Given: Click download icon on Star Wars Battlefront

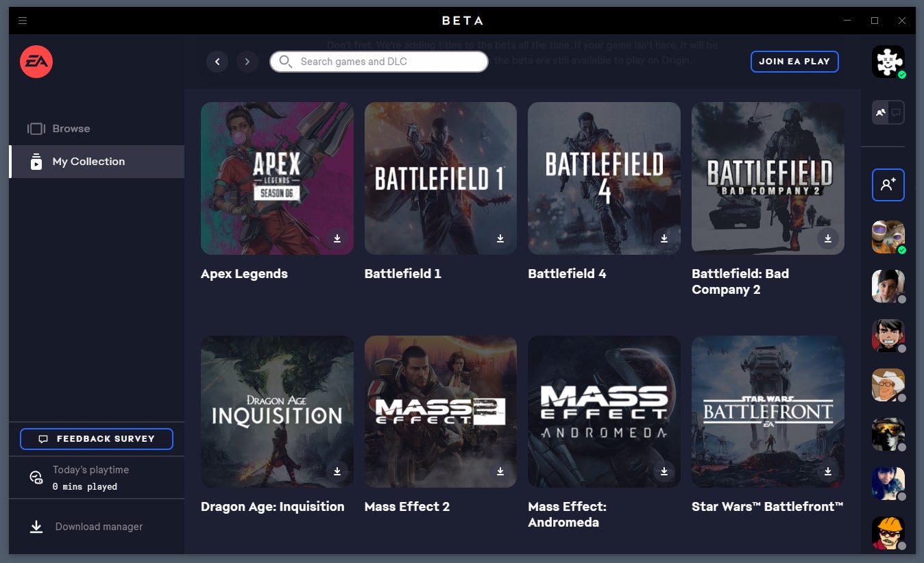Looking at the screenshot, I should coord(827,471).
